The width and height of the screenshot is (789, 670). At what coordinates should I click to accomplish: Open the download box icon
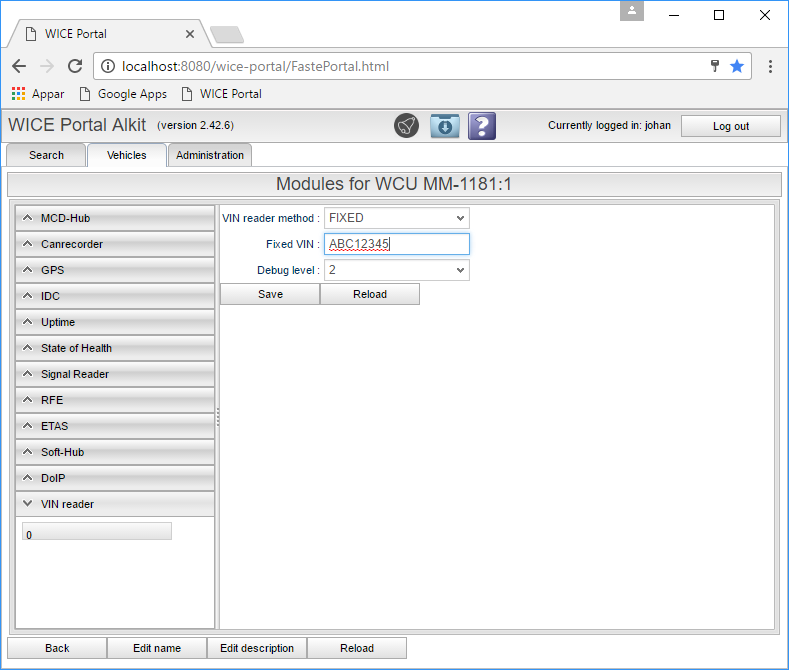pyautogui.click(x=444, y=126)
